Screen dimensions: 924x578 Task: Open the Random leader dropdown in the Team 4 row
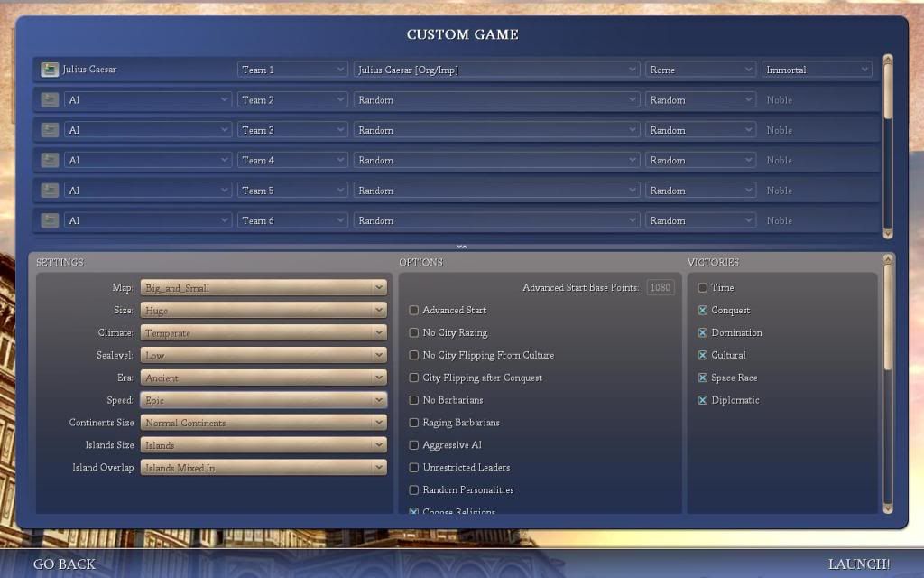pos(496,160)
